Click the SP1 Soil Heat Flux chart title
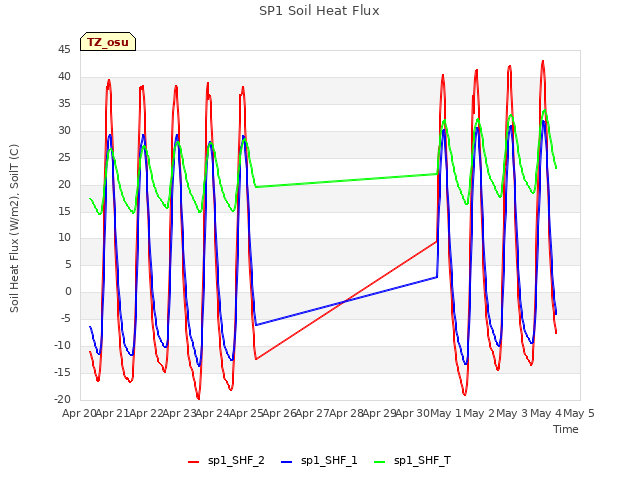The height and width of the screenshot is (480, 640). point(319,11)
